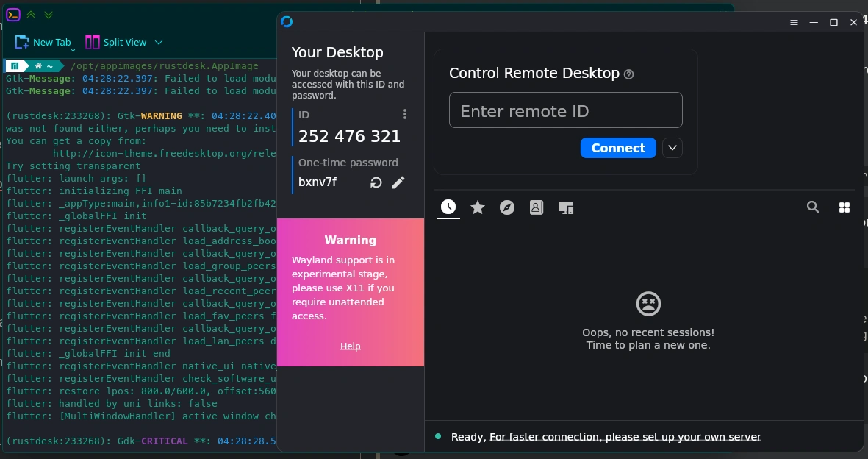The width and height of the screenshot is (868, 459).
Task: Click the Manjaro logo in the terminal prompt
Action: point(15,66)
